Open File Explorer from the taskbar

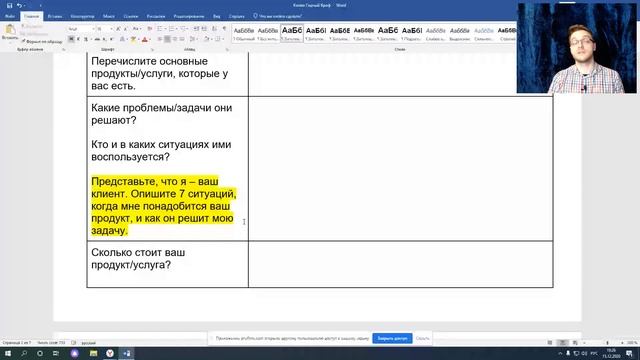coord(93,353)
